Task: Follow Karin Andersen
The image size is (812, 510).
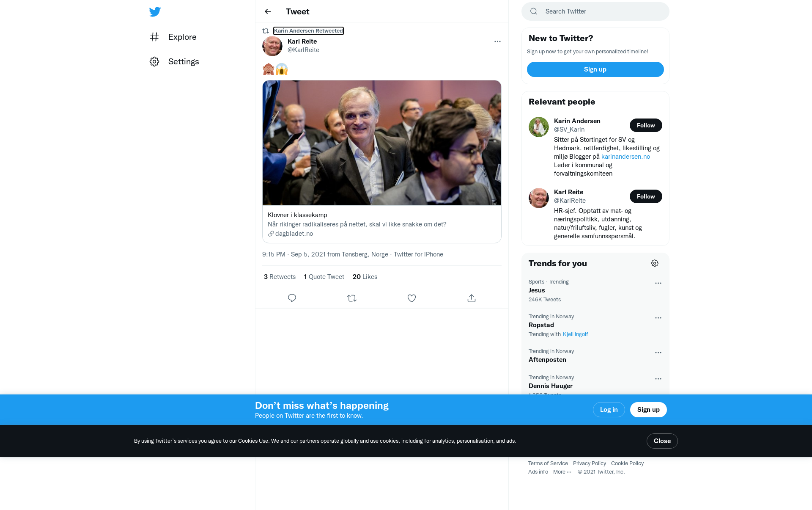Action: pyautogui.click(x=646, y=125)
